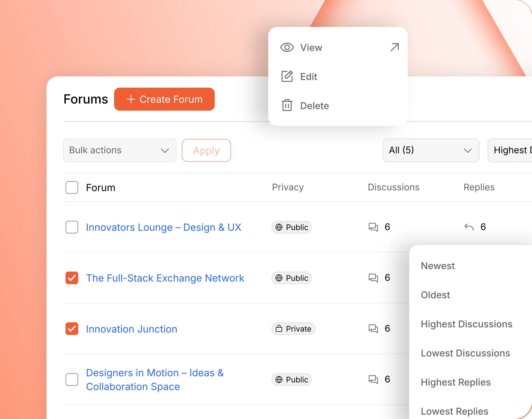The width and height of the screenshot is (532, 419).
Task: Uncheck The Full-Stack Exchange Network checkbox
Action: (72, 278)
